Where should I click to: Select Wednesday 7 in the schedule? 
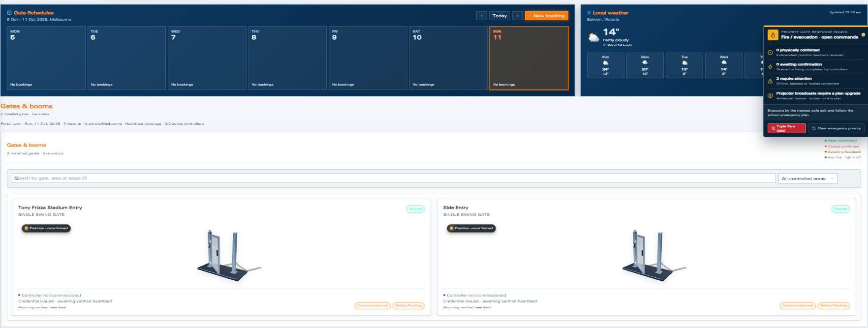[207, 58]
